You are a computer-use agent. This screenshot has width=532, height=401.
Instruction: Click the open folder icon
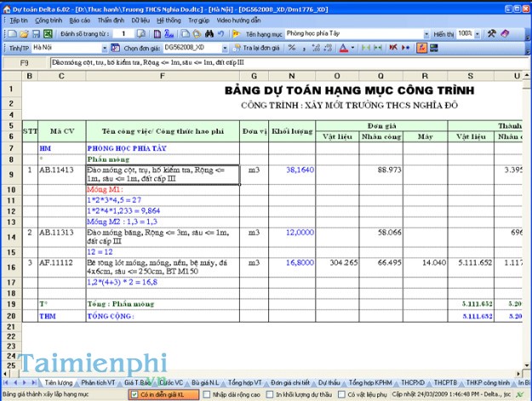click(22, 33)
